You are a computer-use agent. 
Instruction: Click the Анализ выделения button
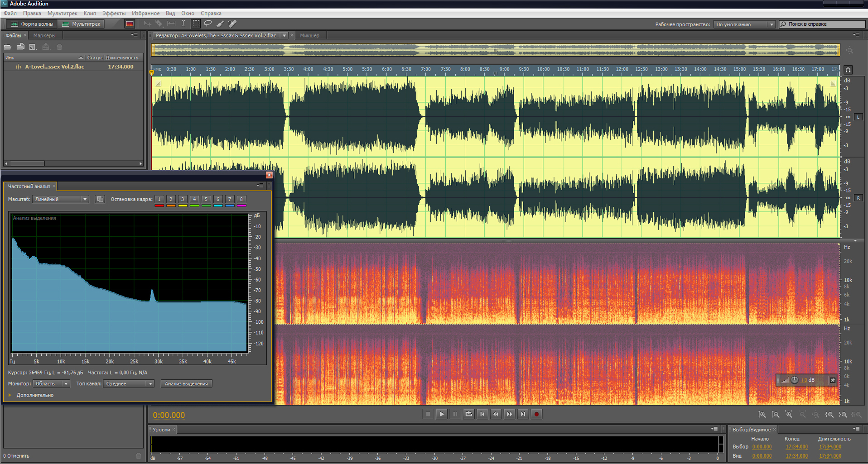[x=186, y=384]
